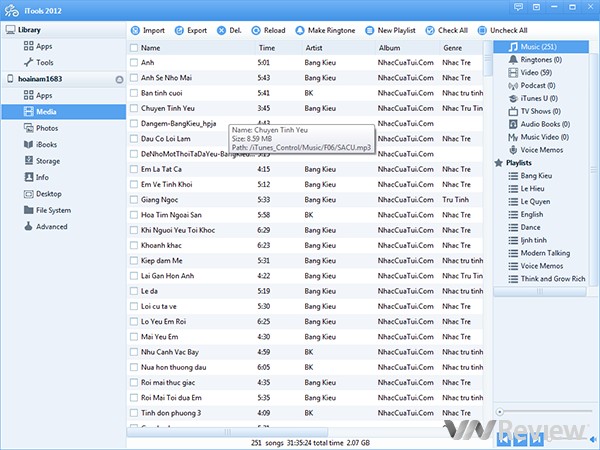The image size is (600, 450).
Task: Click eject button next to hoainam1683
Action: click(x=119, y=80)
